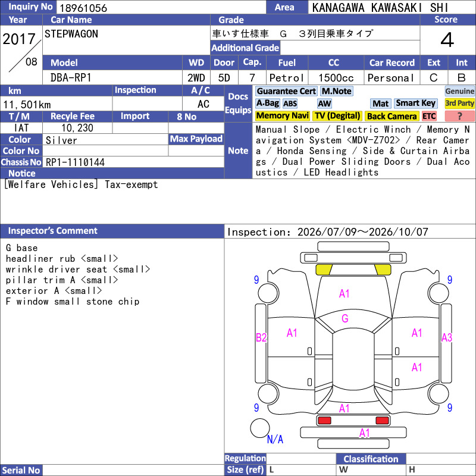Select the B2 damage mark on diagram

coord(261,337)
